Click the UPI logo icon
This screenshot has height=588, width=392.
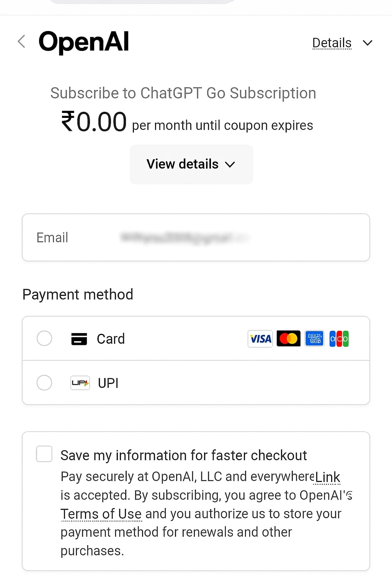80,382
